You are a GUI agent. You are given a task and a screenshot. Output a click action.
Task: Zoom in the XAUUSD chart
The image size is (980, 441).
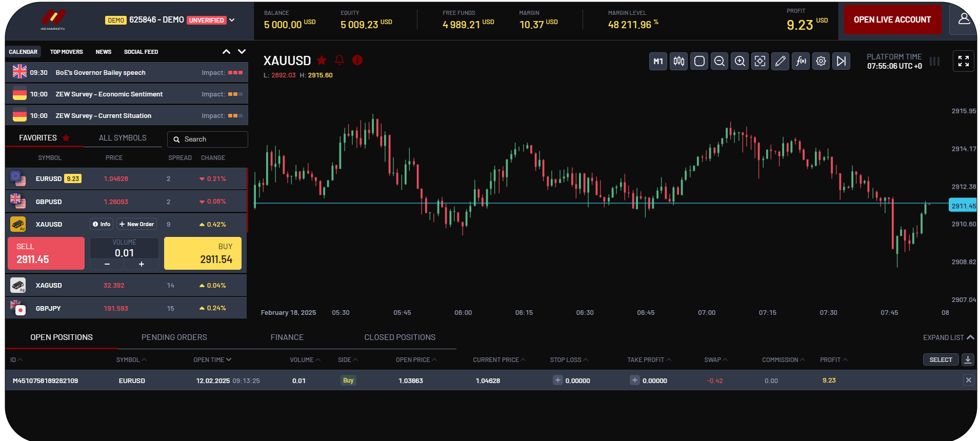tap(739, 62)
